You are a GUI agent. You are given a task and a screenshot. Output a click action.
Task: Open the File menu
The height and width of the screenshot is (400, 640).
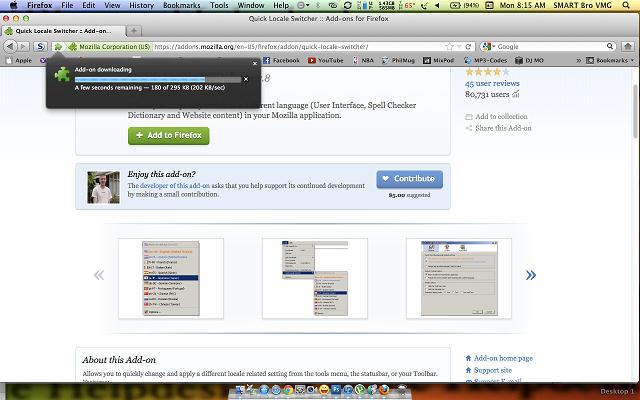coord(67,5)
